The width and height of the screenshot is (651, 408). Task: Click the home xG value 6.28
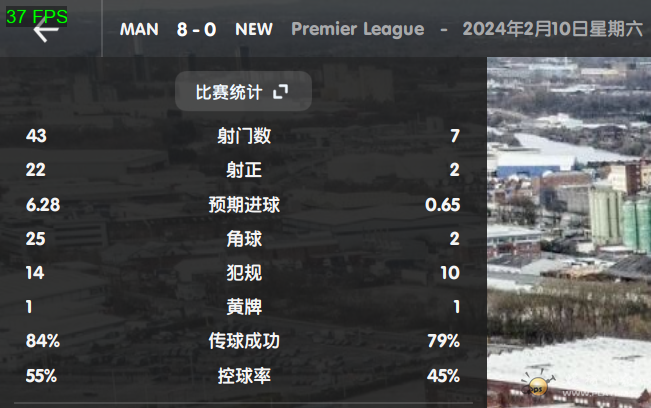(x=43, y=205)
